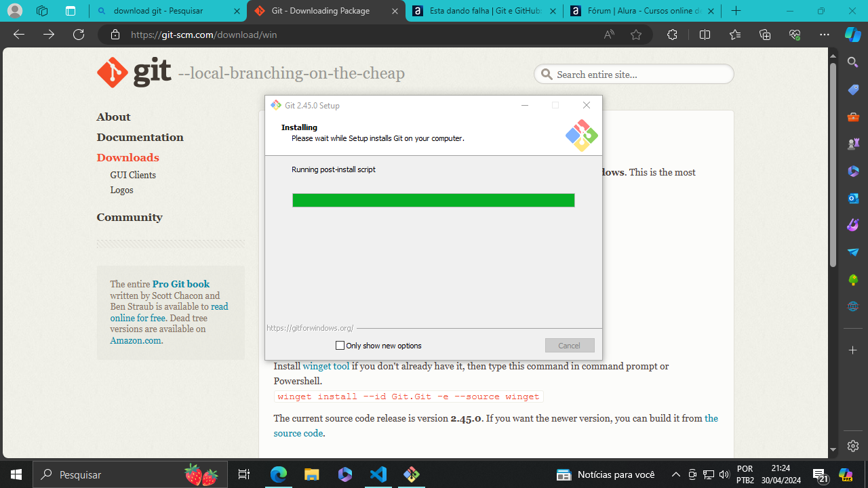Click the Search entire site field
The height and width of the screenshot is (488, 868).
[634, 74]
